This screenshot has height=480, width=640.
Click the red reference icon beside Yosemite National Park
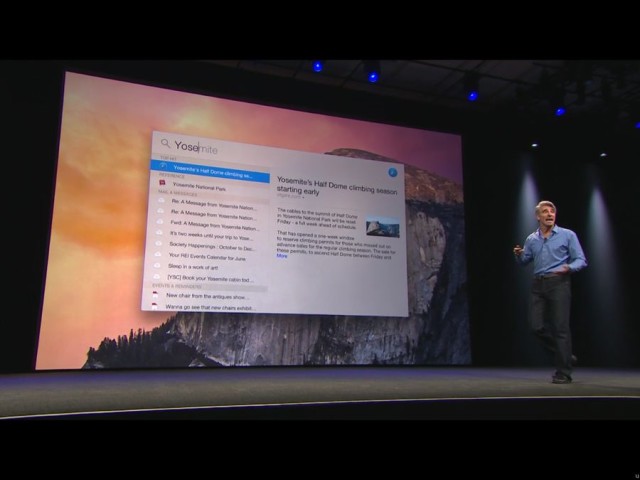(162, 183)
